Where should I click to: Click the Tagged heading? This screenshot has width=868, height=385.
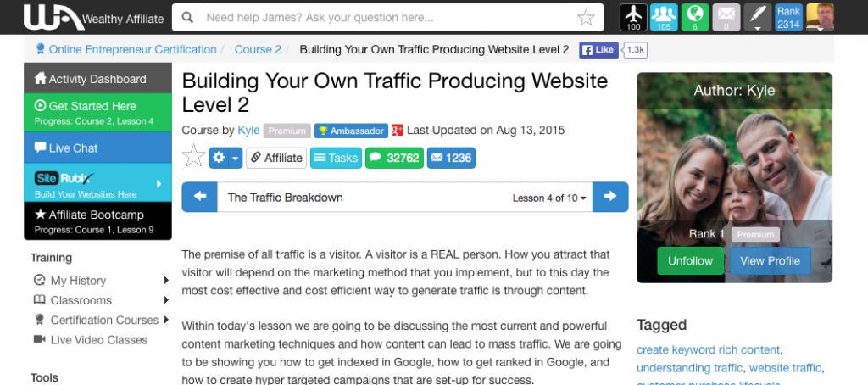pos(661,325)
